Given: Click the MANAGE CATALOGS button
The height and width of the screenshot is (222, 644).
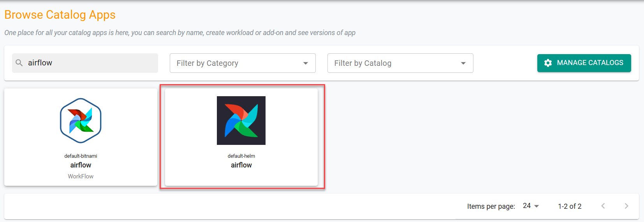Looking at the screenshot, I should click(584, 63).
